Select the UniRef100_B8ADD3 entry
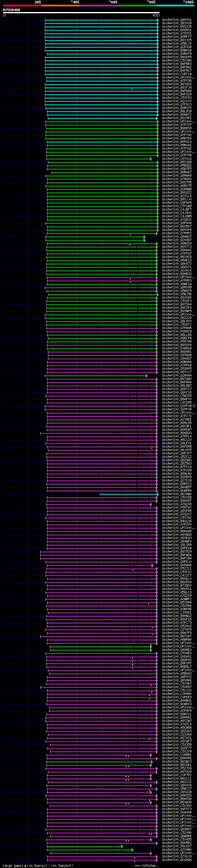This screenshot has width=197, height=868. 176,433
